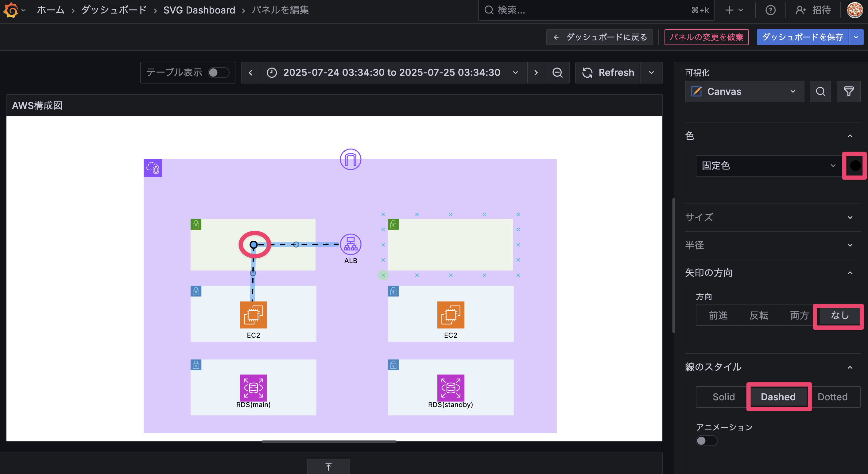The image size is (868, 474).
Task: Go to SVG Dashboard breadcrumb
Action: click(199, 10)
